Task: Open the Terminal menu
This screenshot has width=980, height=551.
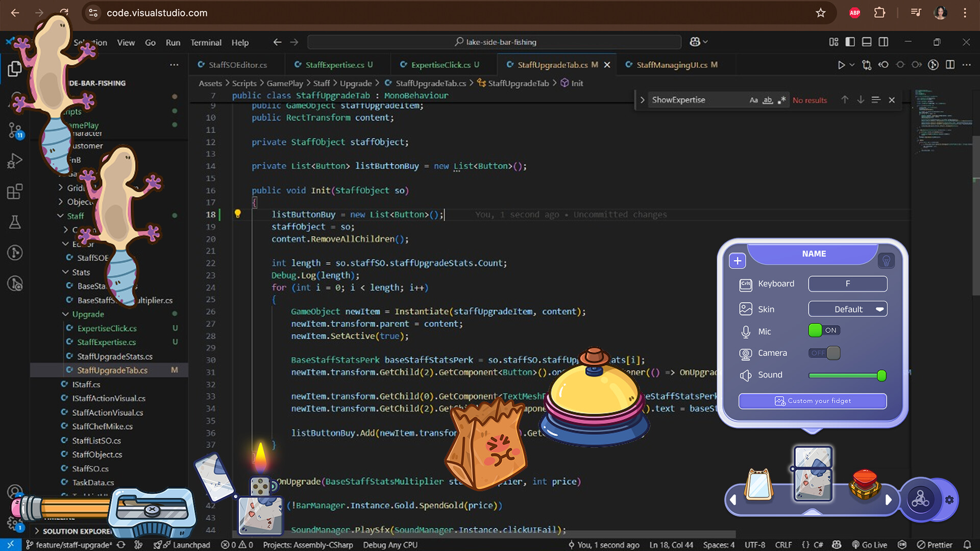Action: coord(206,42)
